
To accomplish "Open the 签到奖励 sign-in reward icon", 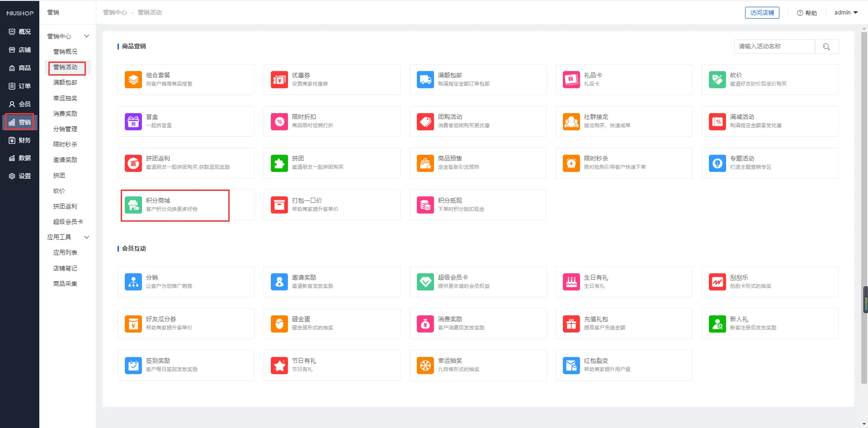I will pos(133,365).
